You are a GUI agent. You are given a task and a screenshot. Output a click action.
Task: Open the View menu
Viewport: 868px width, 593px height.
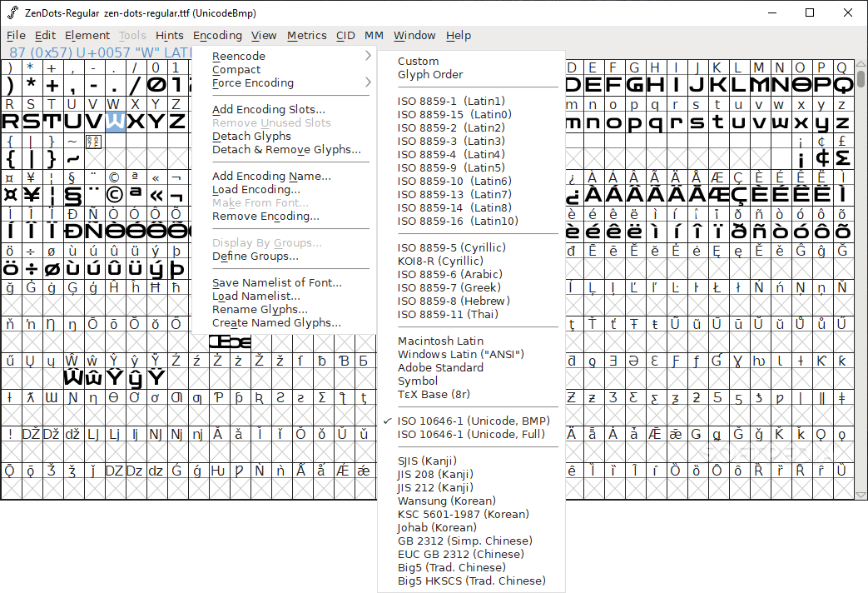tap(264, 36)
